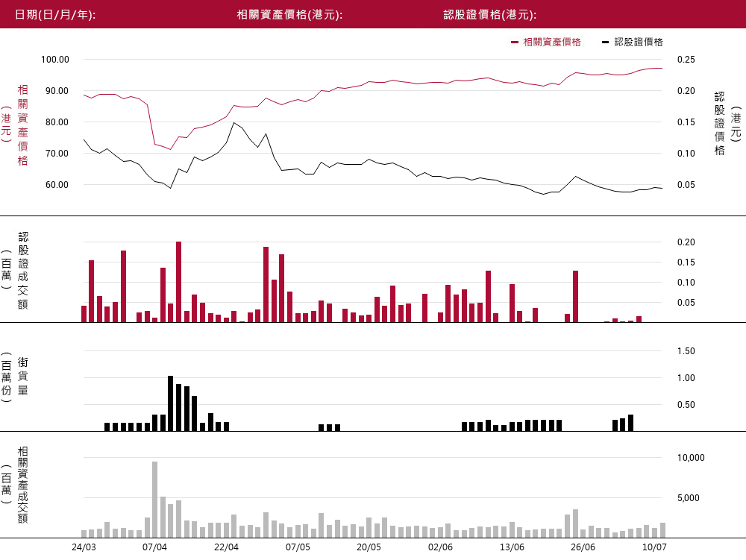Click the 07/05 date label
The width and height of the screenshot is (746, 560).
(x=298, y=547)
